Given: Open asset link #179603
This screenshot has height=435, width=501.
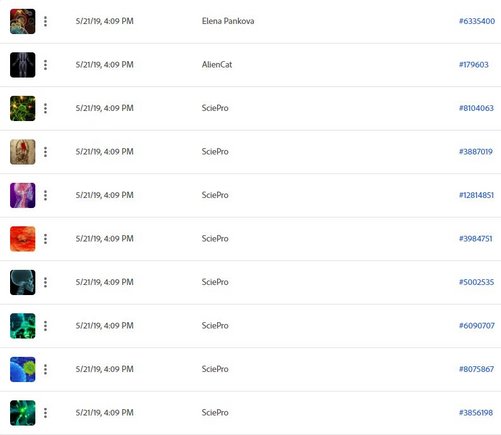Looking at the screenshot, I should tap(474, 65).
